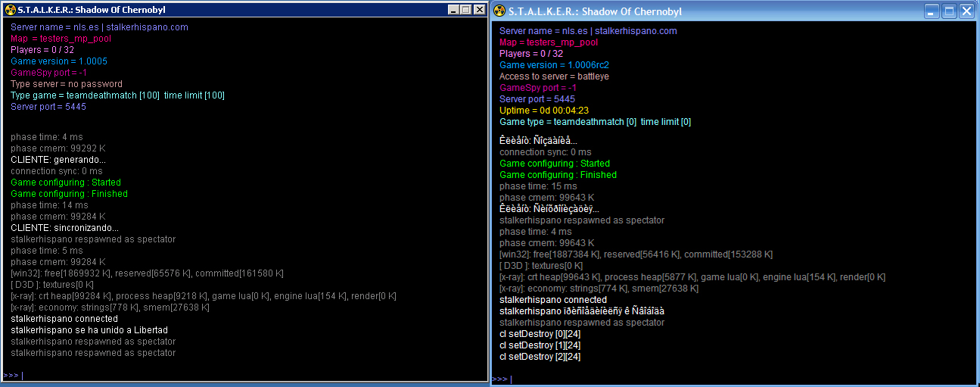Click 'Server port = 5445' in right window
The height and width of the screenshot is (387, 980).
tap(537, 99)
